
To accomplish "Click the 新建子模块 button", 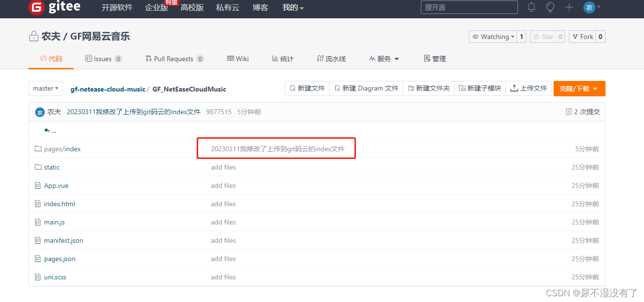I will 480,89.
